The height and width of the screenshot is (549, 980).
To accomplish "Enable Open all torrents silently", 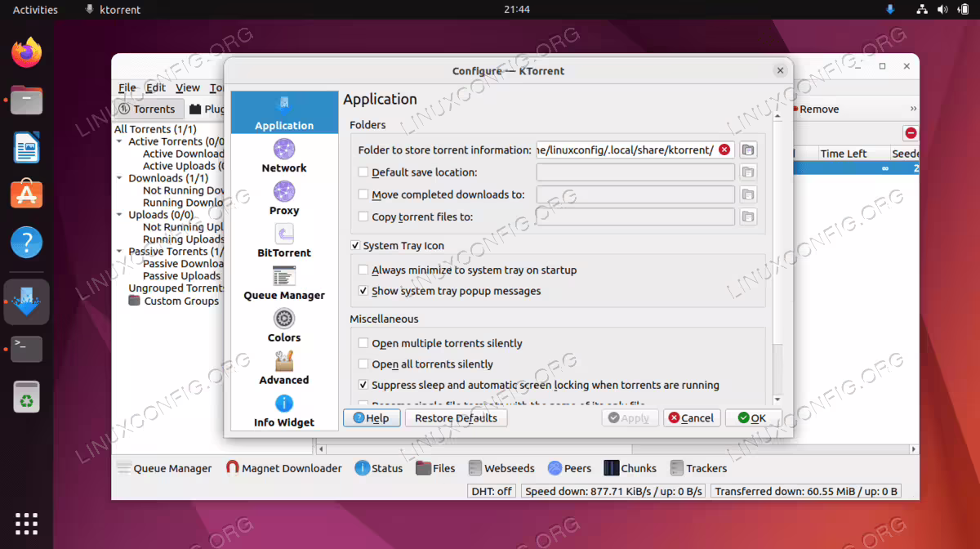I will pos(363,364).
